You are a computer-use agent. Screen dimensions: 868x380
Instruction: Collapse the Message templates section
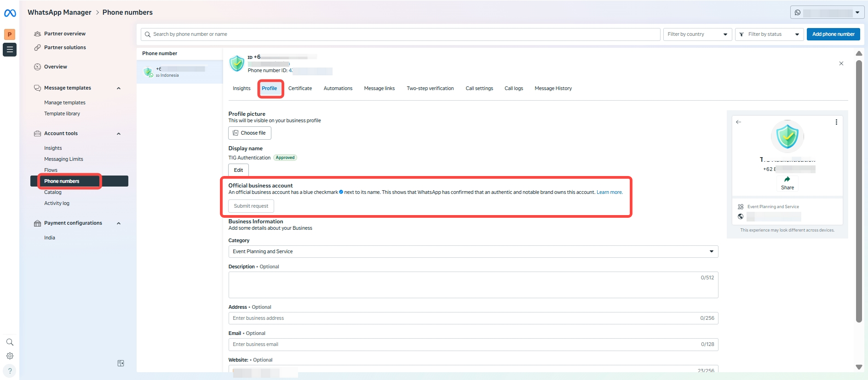coord(119,88)
